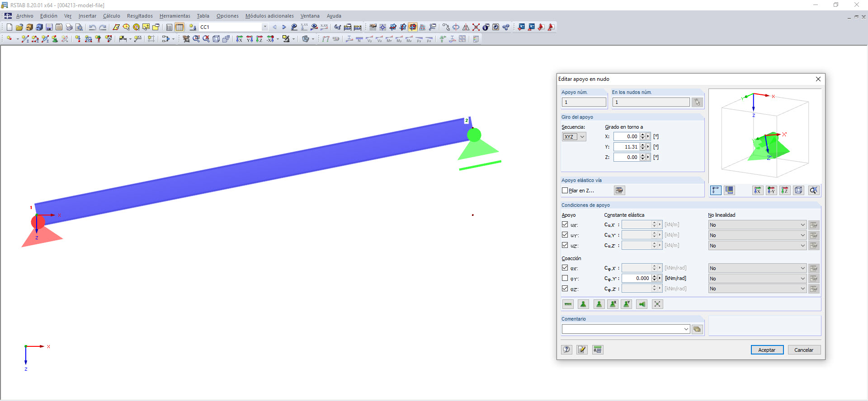Click the New model icon
Image resolution: width=868 pixels, height=401 pixels.
(x=9, y=27)
